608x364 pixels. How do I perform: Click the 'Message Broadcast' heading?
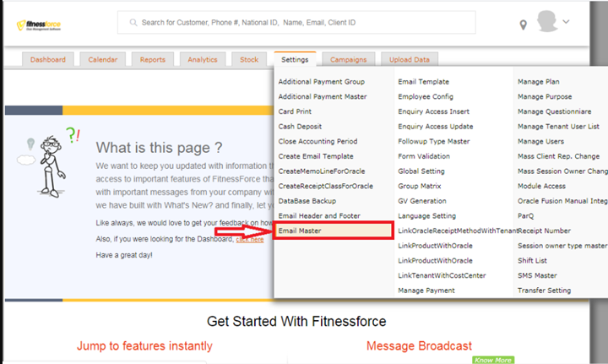tap(419, 345)
